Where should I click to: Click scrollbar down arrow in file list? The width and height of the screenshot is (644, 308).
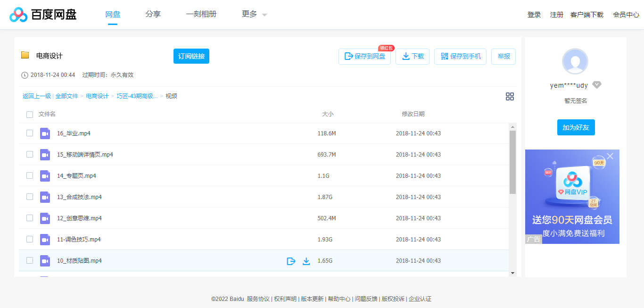(x=512, y=273)
